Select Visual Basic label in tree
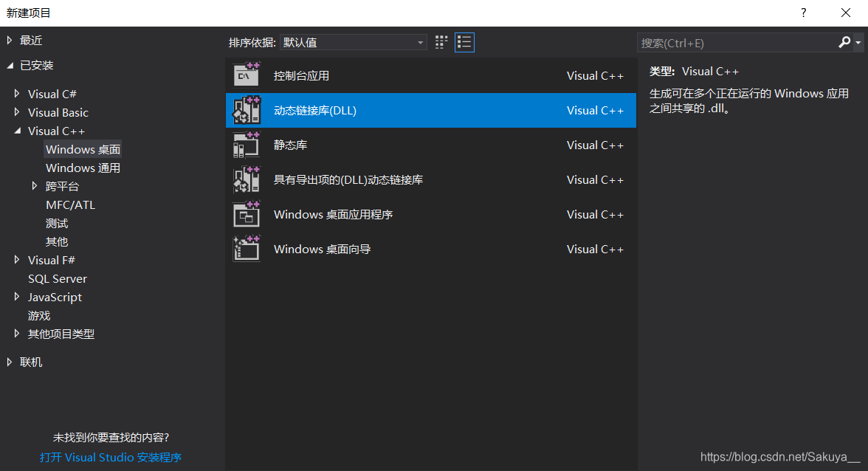The image size is (868, 471). click(58, 112)
